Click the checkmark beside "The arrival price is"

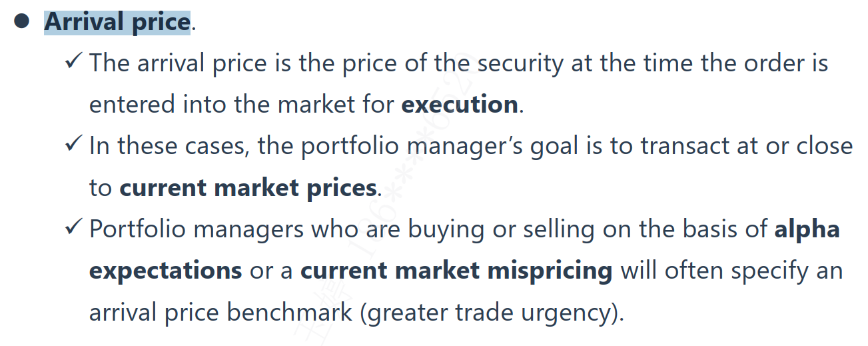(73, 62)
